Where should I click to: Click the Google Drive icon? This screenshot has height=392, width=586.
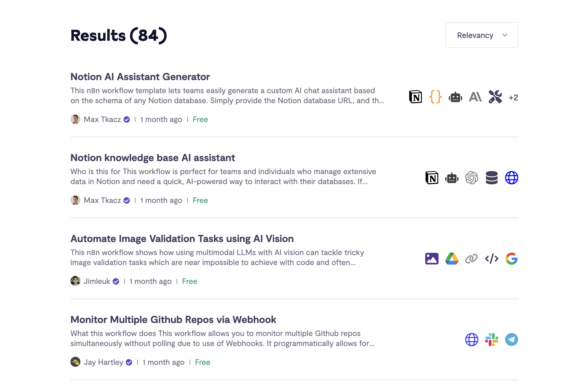tap(452, 259)
